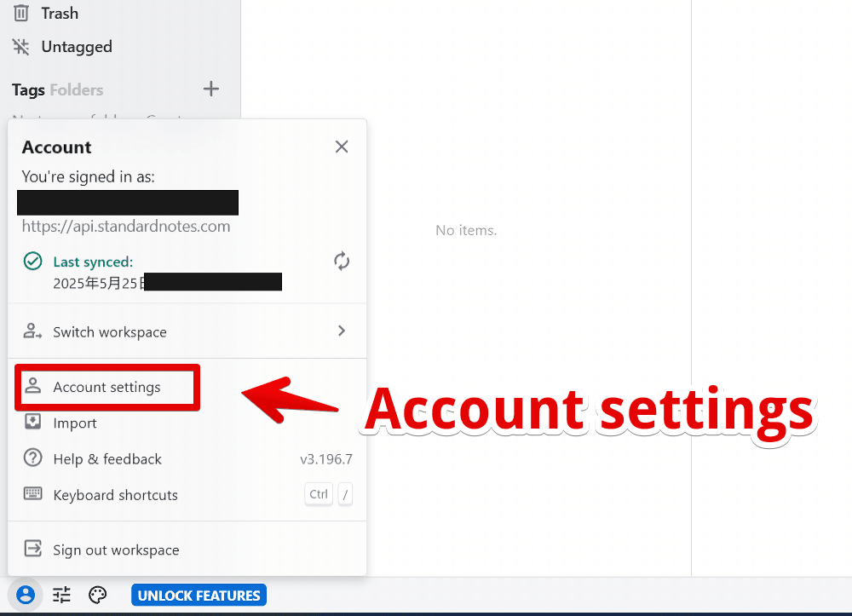The width and height of the screenshot is (852, 616).
Task: Click the Help question mark icon
Action: click(x=32, y=458)
